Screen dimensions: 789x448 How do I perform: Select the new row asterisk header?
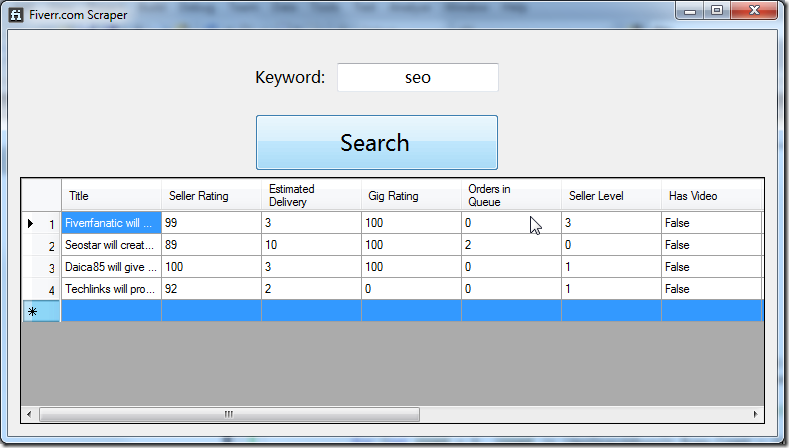tap(41, 311)
